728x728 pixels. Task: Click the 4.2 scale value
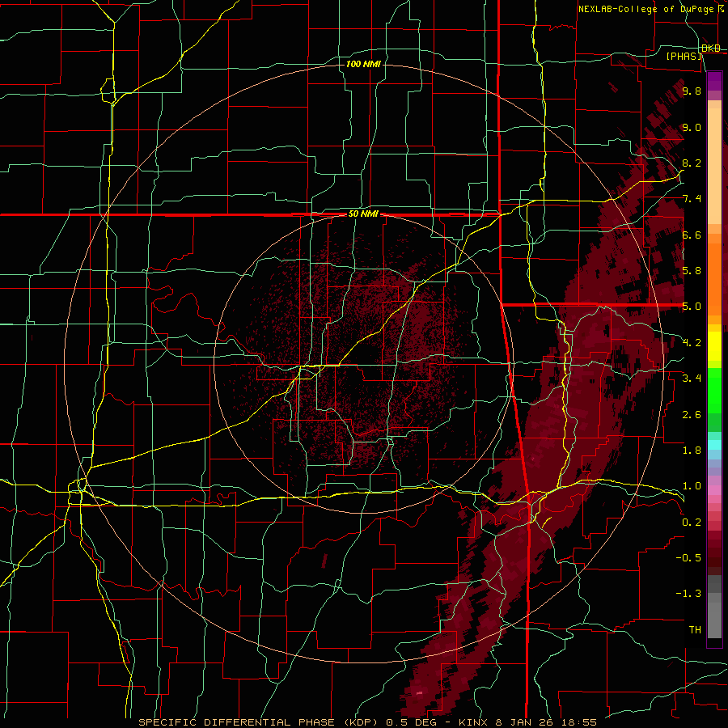tap(692, 343)
